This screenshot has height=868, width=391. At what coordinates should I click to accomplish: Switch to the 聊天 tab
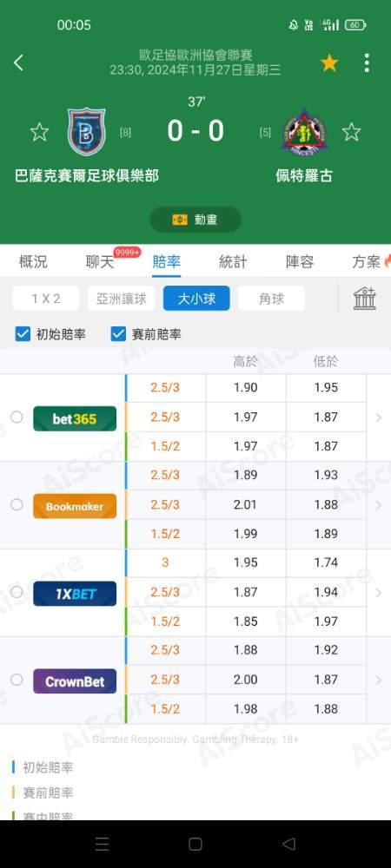[100, 262]
